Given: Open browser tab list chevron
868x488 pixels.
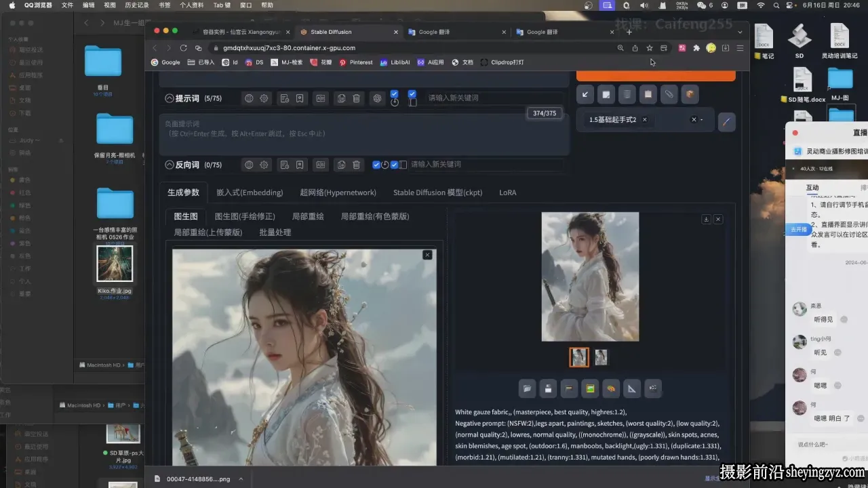Looking at the screenshot, I should tap(740, 32).
